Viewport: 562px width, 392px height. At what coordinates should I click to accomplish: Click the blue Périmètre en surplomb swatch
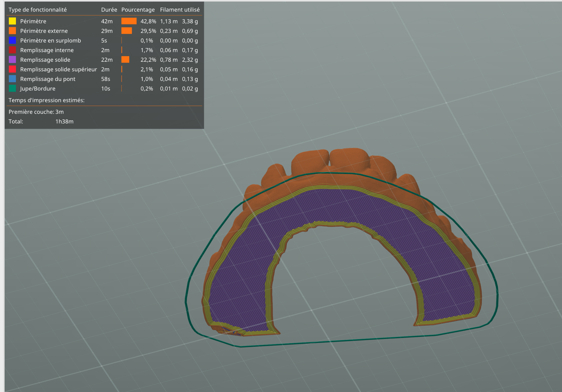[12, 40]
